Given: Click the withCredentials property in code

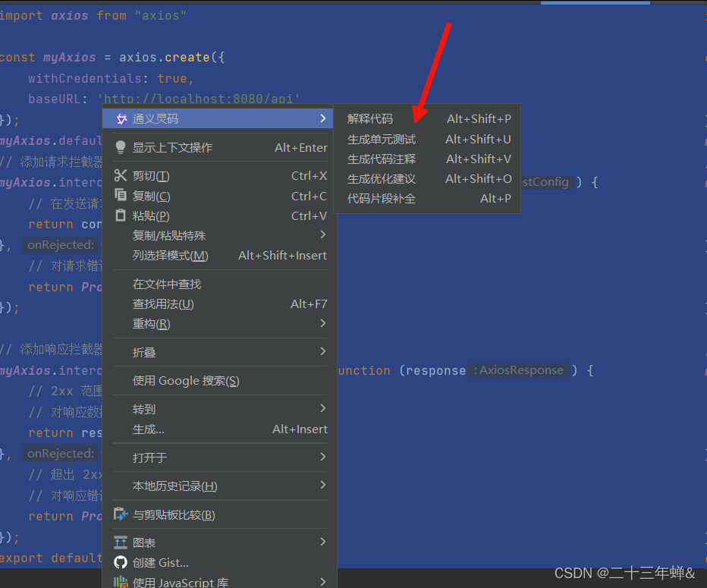Looking at the screenshot, I should pyautogui.click(x=85, y=78).
